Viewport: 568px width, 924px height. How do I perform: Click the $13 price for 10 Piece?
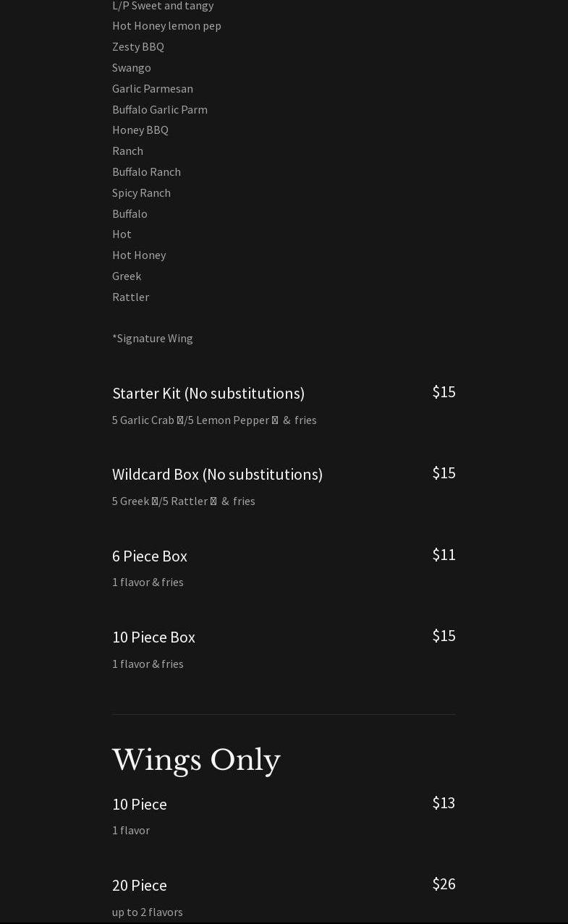pos(444,802)
